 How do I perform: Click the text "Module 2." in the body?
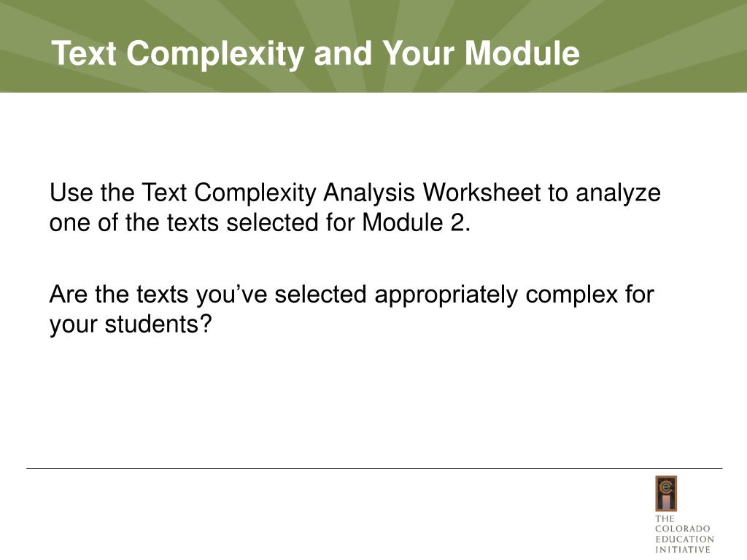click(417, 222)
